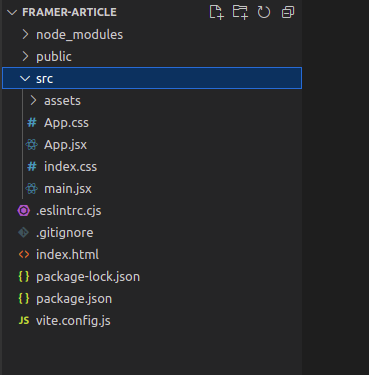Expand the node_modules folder chevron
This screenshot has height=375, width=369.
coord(25,34)
